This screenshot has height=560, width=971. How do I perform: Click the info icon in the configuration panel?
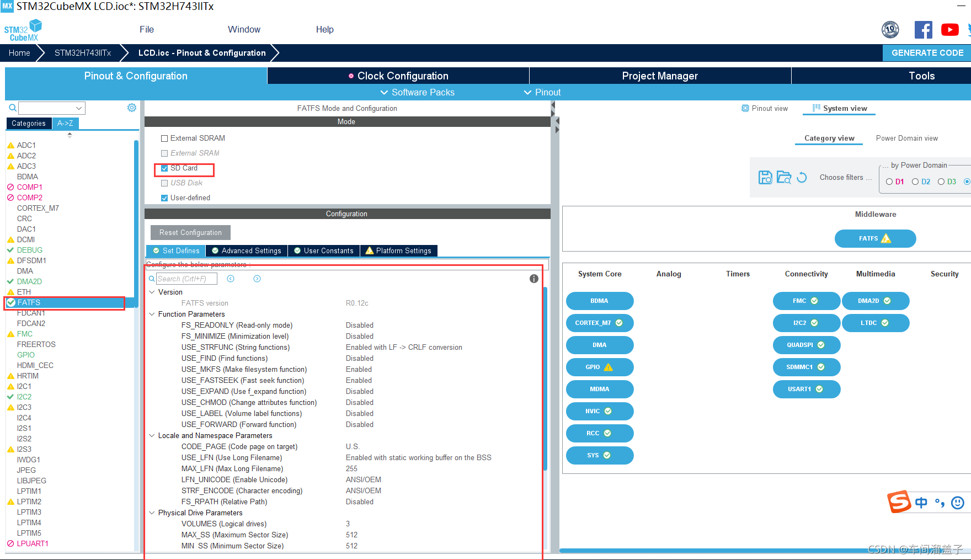coord(534,279)
